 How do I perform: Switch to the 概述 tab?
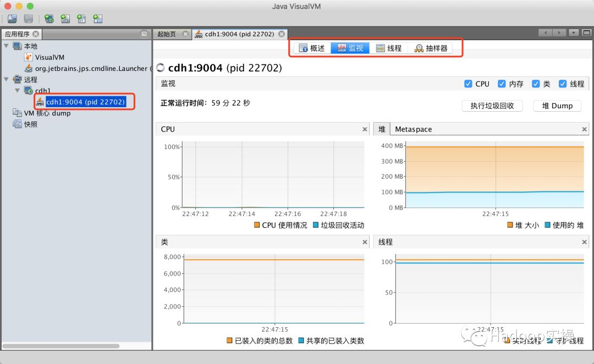[312, 48]
